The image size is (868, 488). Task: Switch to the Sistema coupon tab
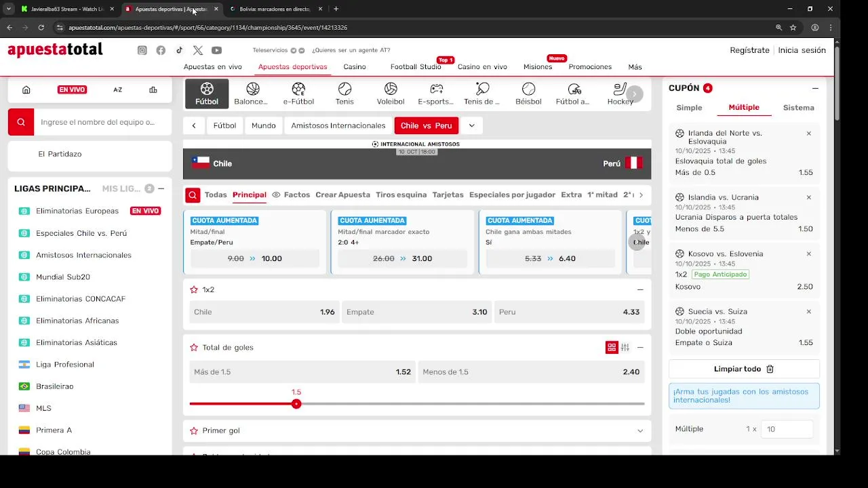pos(799,108)
